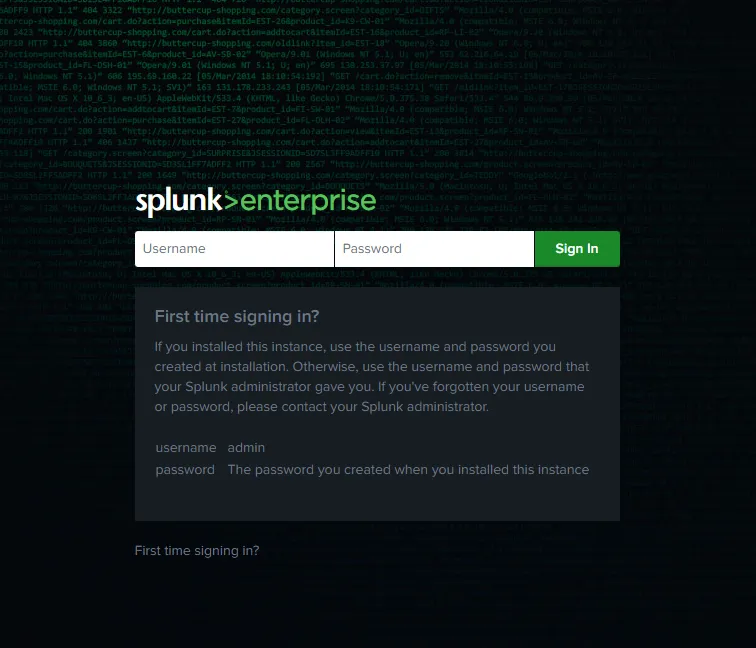
Task: Click the green chevron in Splunk logo
Action: [x=230, y=202]
